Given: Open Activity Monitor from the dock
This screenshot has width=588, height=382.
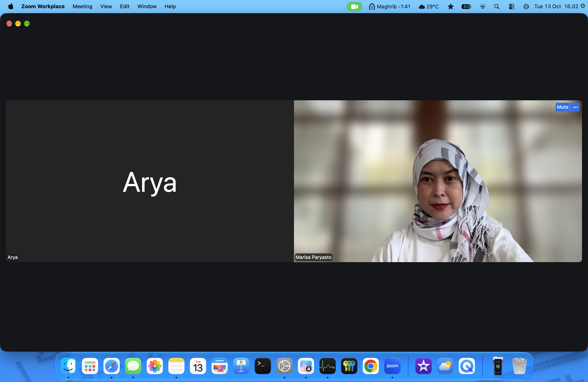Looking at the screenshot, I should point(327,366).
